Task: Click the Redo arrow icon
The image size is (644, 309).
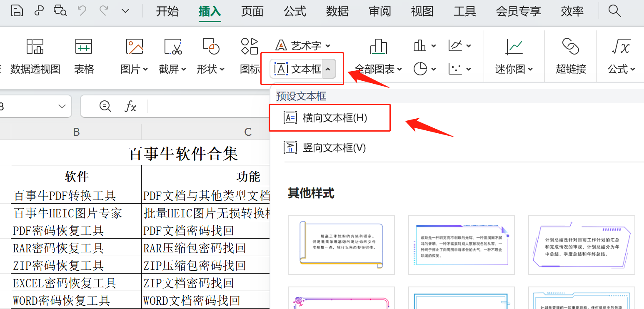Action: point(104,11)
